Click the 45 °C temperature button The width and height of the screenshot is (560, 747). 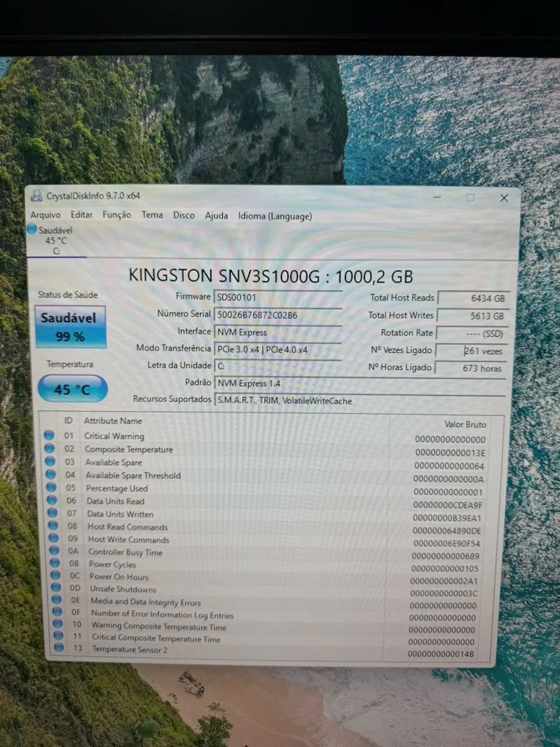[x=72, y=389]
